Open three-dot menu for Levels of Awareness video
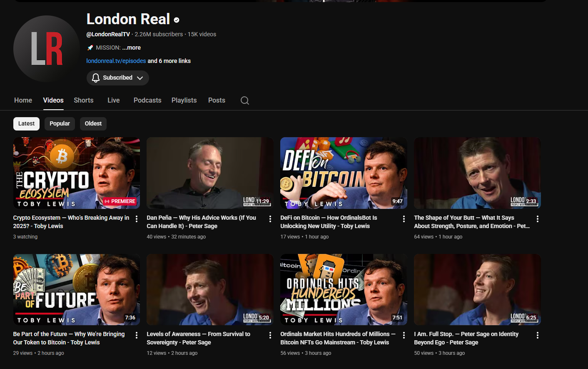 tap(270, 335)
